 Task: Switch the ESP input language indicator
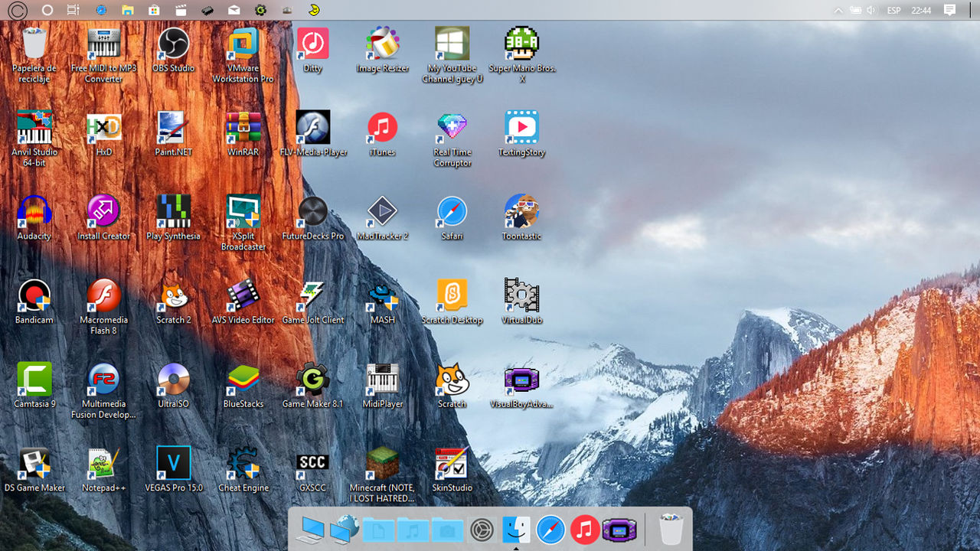[893, 11]
